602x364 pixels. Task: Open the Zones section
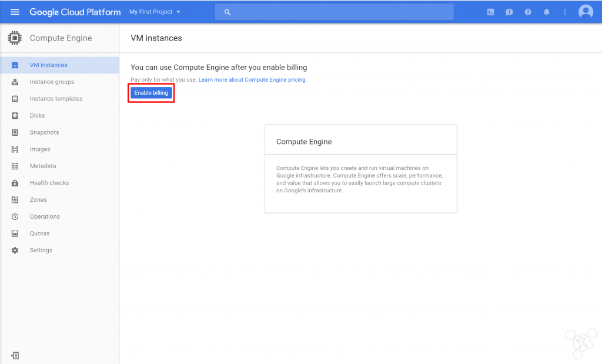point(38,200)
